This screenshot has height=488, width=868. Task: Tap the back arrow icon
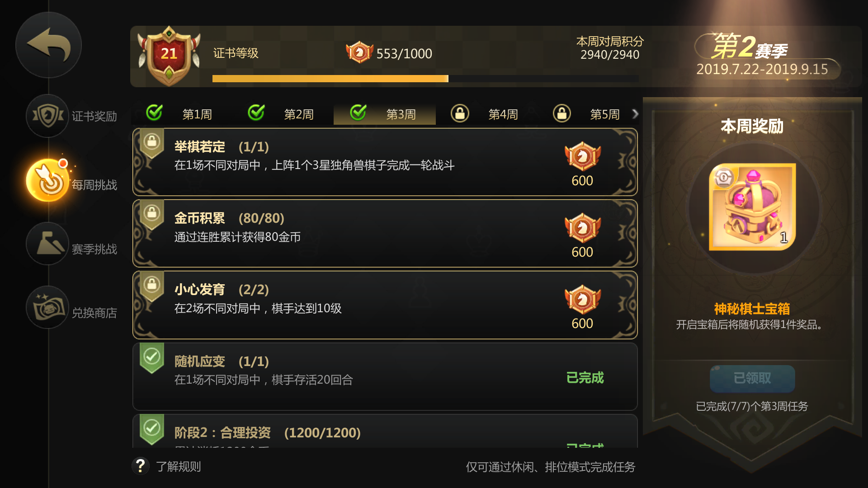48,45
